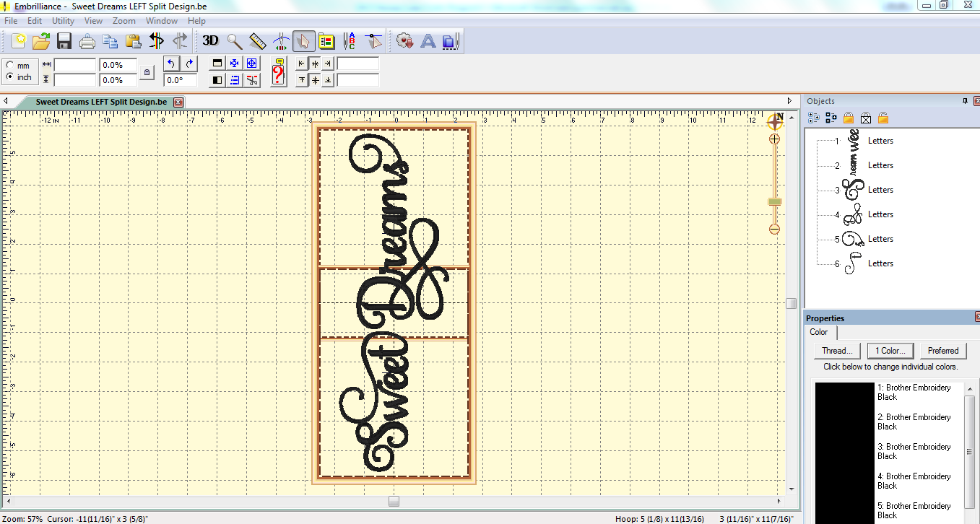Viewport: 980px width, 524px height.
Task: Open the File menu
Action: (11, 21)
